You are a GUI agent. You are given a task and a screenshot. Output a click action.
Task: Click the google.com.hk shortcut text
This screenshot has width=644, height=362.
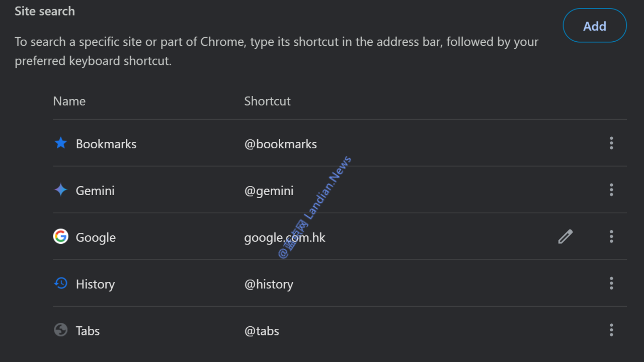tap(285, 237)
